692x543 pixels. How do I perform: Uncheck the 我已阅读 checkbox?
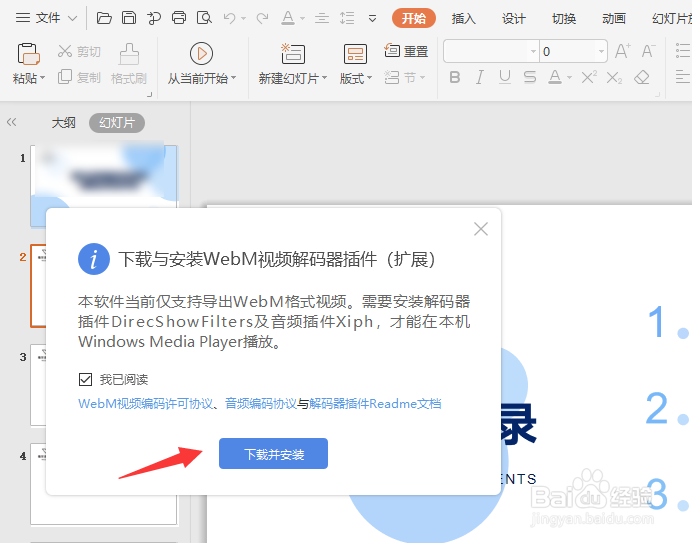click(x=85, y=379)
